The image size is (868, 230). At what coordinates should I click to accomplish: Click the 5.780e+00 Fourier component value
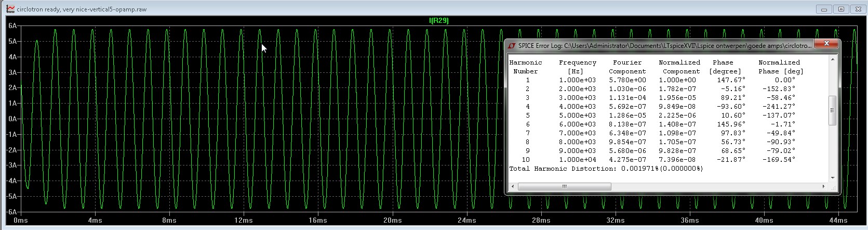627,80
